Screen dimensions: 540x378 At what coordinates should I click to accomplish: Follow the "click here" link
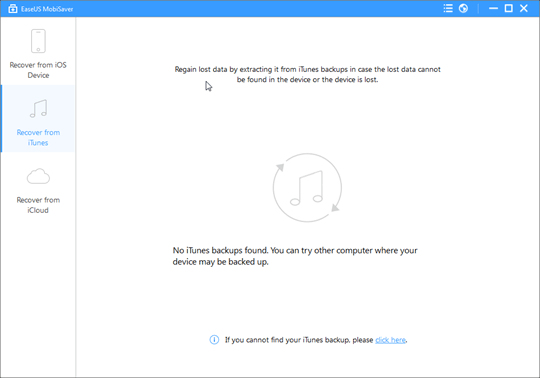pos(391,340)
